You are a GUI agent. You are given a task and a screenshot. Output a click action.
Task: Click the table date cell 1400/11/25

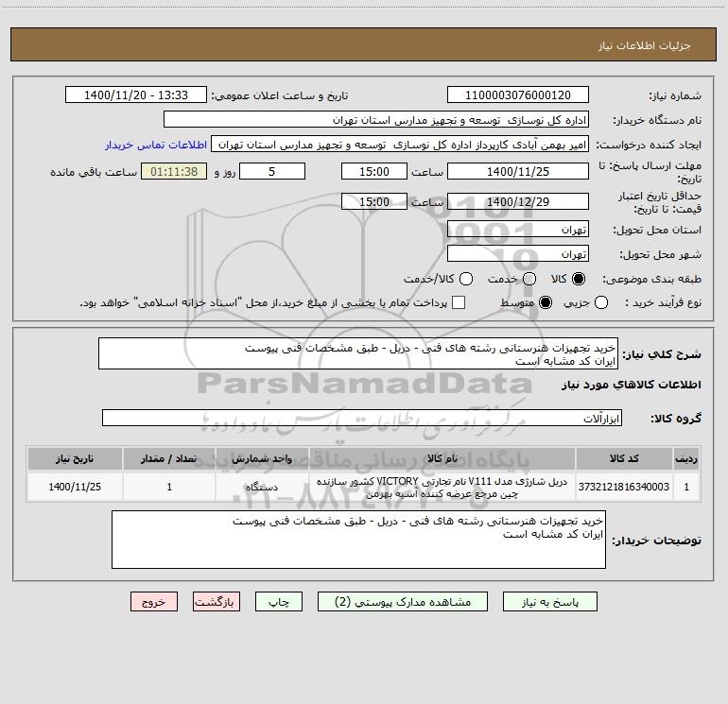[x=75, y=487]
